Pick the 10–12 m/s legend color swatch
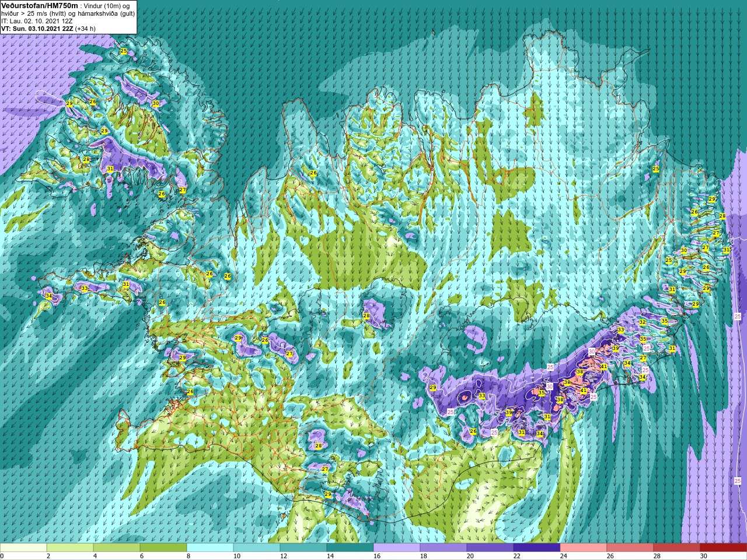This screenshot has width=747, height=560. [257, 548]
